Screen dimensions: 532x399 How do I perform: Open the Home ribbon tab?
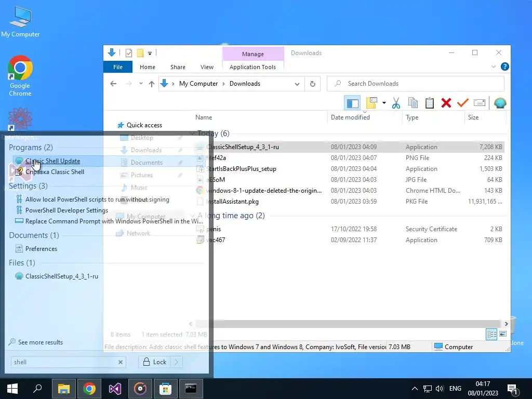[x=148, y=67]
